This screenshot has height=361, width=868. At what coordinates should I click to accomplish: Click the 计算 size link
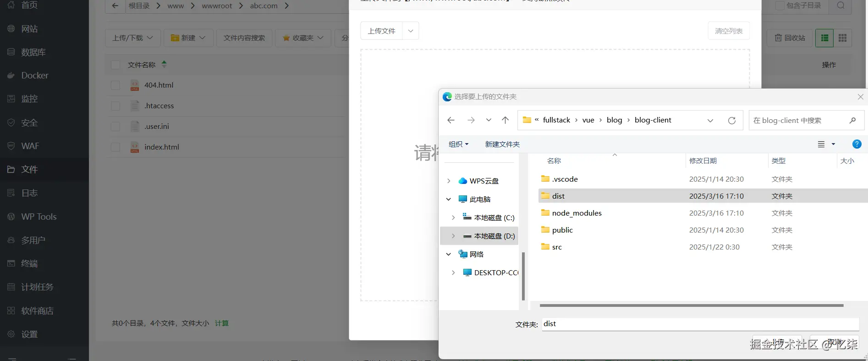[222, 323]
